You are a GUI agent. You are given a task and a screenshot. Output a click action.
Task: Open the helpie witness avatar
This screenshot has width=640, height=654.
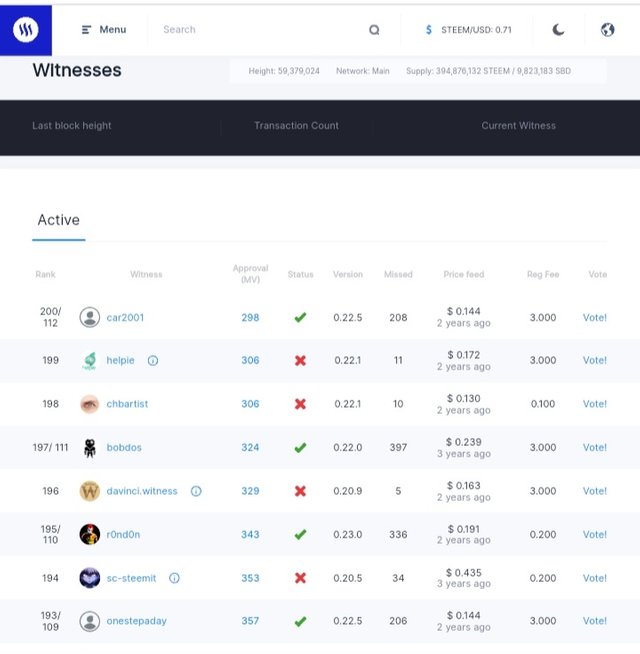(90, 361)
